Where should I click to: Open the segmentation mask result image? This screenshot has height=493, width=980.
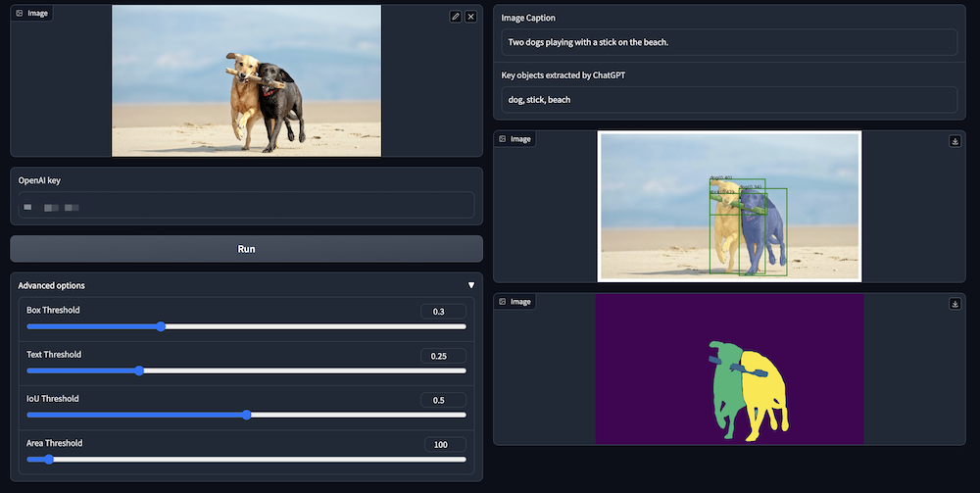coord(729,370)
